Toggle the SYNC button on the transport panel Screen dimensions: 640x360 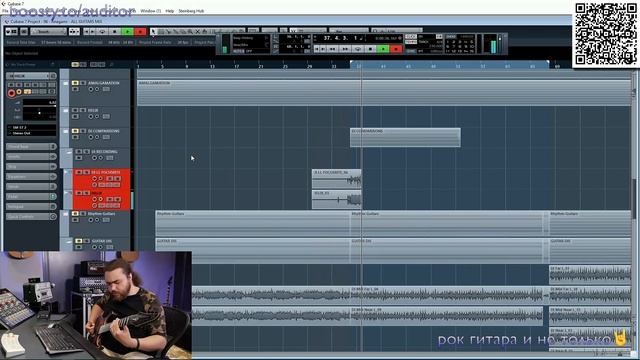411,51
